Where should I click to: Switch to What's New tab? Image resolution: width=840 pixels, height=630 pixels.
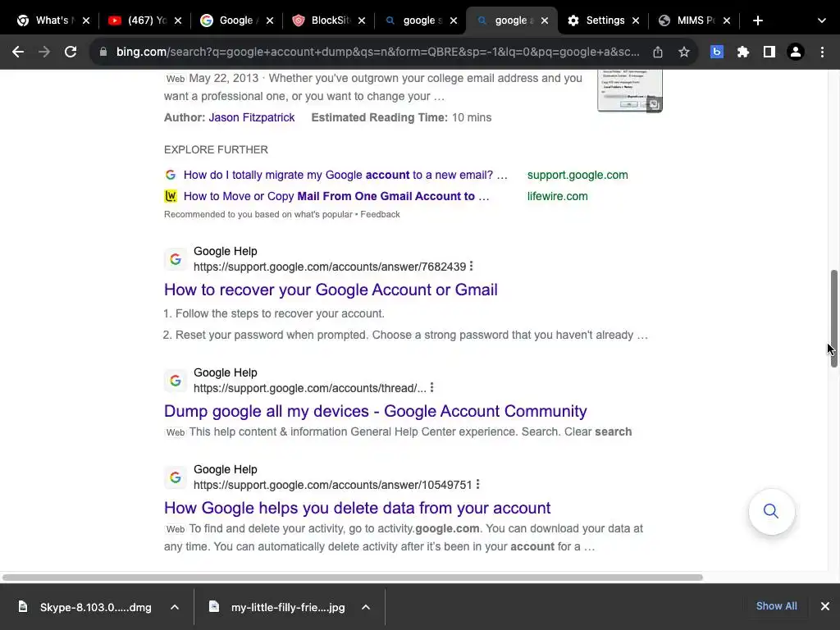52,21
